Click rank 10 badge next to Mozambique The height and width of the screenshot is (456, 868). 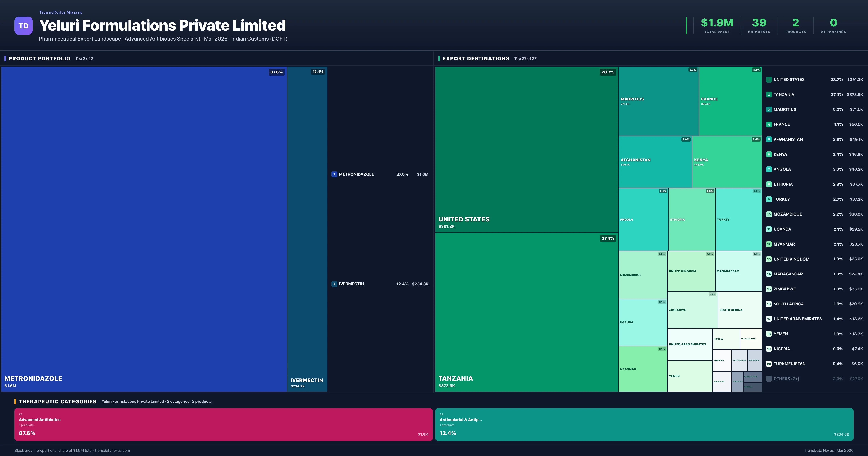pyautogui.click(x=769, y=214)
